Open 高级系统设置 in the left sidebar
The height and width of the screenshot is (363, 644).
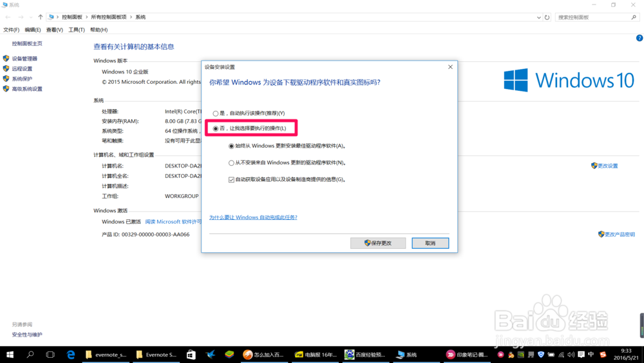point(26,89)
